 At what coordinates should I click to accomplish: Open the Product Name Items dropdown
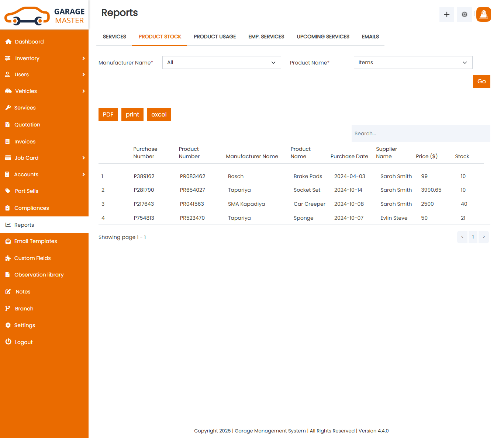pos(413,62)
